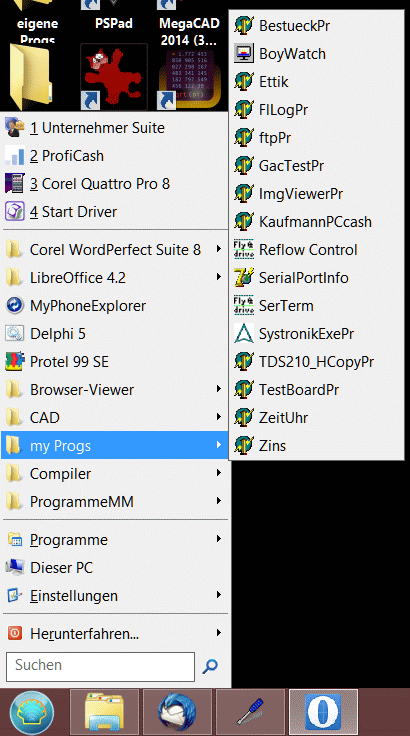
Task: Start Reflow Control with Fly & drive icon
Action: pos(317,250)
